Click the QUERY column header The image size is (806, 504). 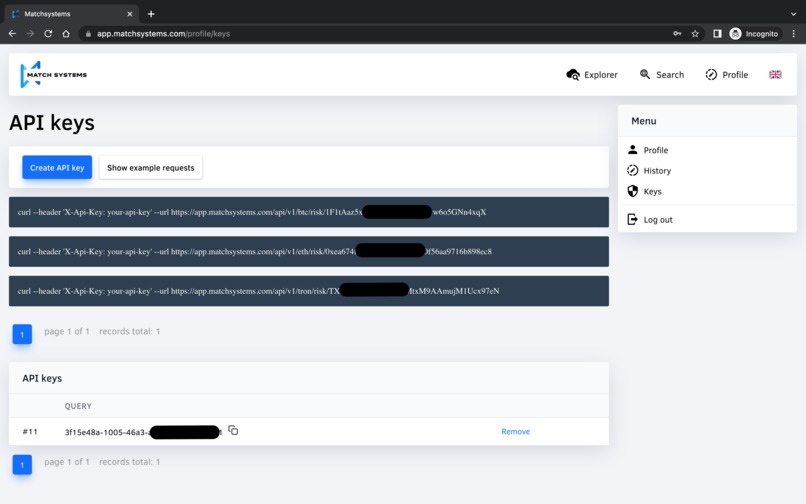point(78,406)
